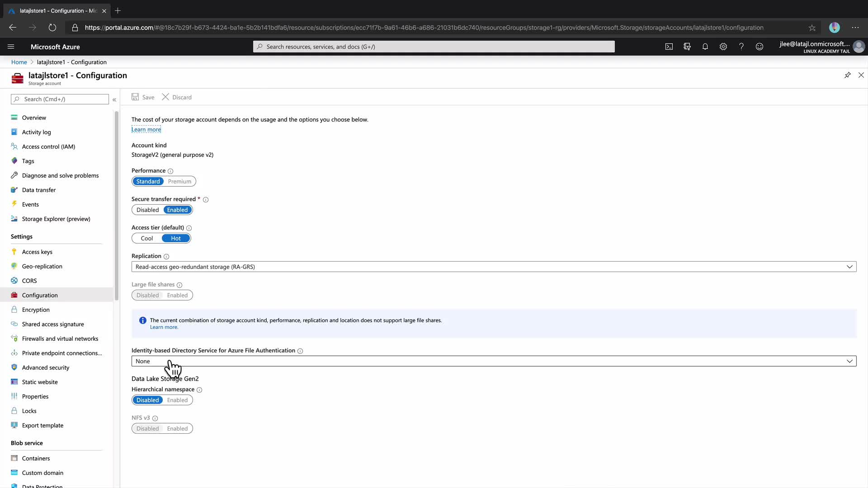
Task: Open directory and subscription filter icon
Action: coord(687,47)
